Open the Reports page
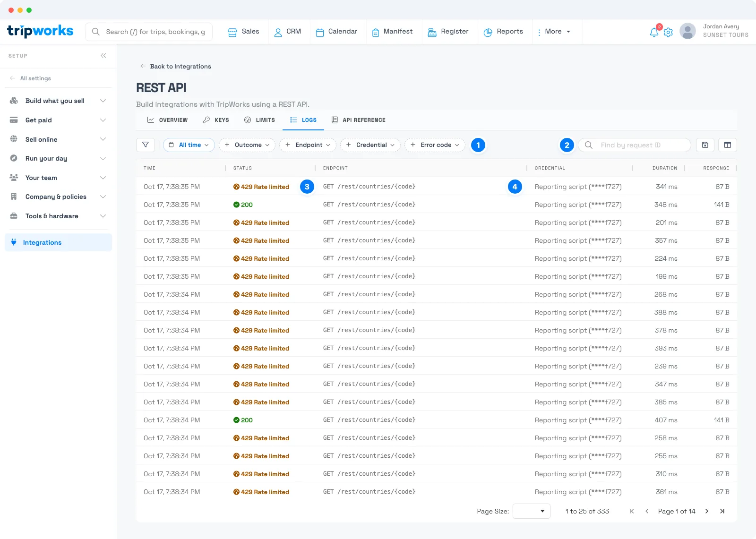The height and width of the screenshot is (539, 756). pos(504,32)
